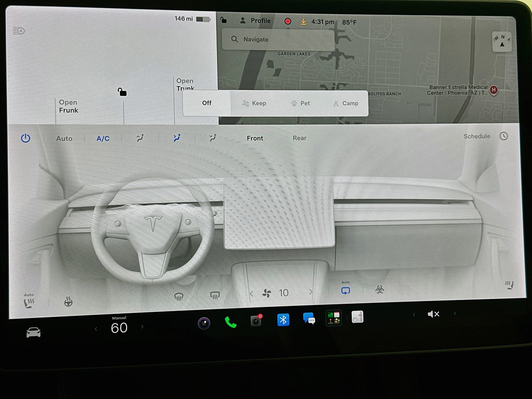Toggle the steering wheel heater icon
This screenshot has width=532, height=399.
68,301
